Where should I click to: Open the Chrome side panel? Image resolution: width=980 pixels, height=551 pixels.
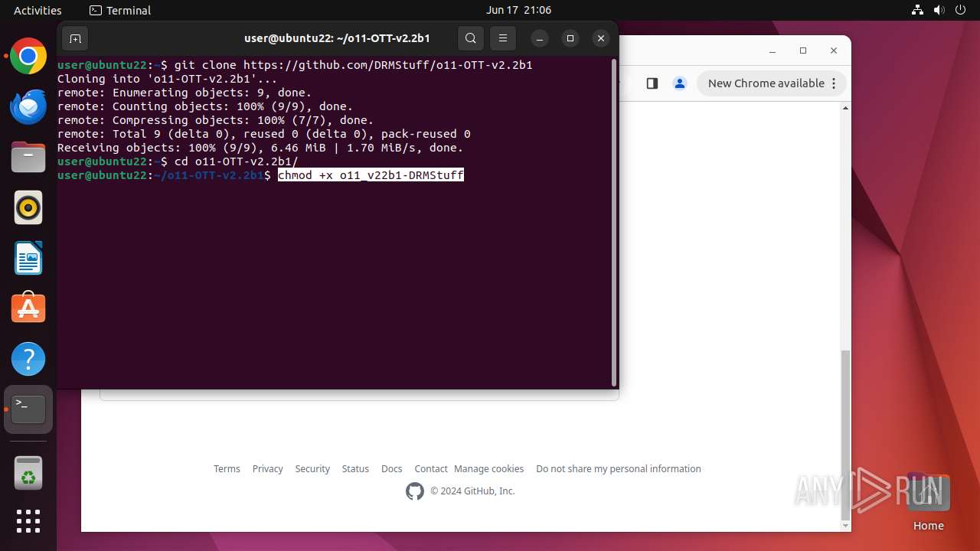tap(652, 83)
